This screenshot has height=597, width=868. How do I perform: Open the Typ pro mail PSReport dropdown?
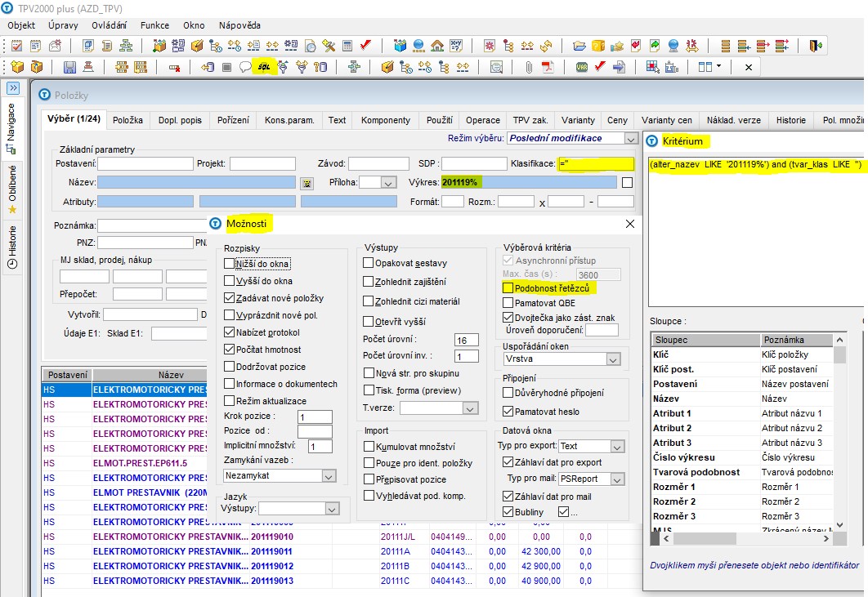(x=617, y=479)
